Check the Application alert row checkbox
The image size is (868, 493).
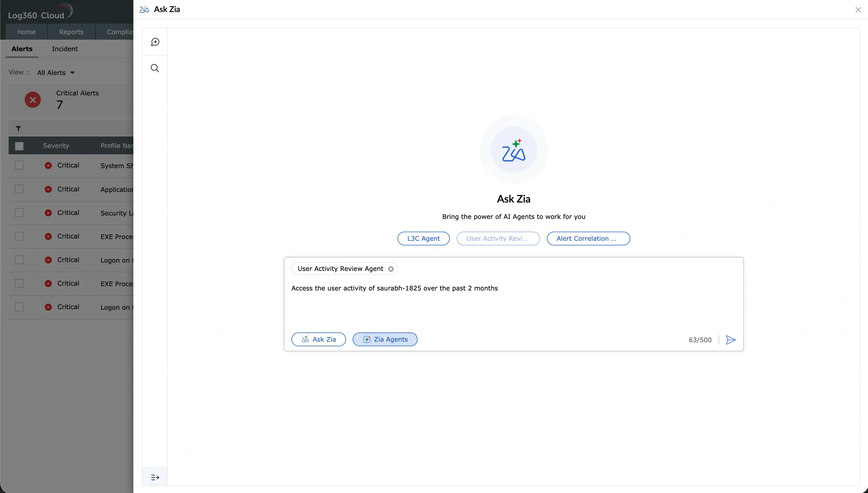pyautogui.click(x=19, y=189)
